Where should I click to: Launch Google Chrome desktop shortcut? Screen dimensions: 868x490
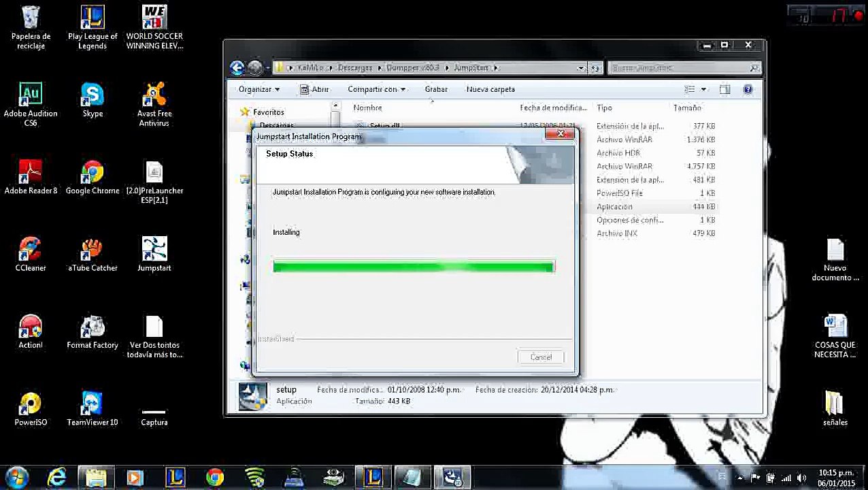coord(93,177)
